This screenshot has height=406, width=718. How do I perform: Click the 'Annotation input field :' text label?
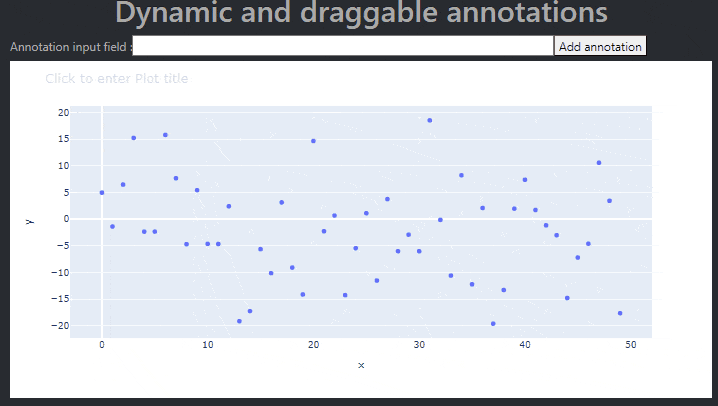(x=71, y=47)
